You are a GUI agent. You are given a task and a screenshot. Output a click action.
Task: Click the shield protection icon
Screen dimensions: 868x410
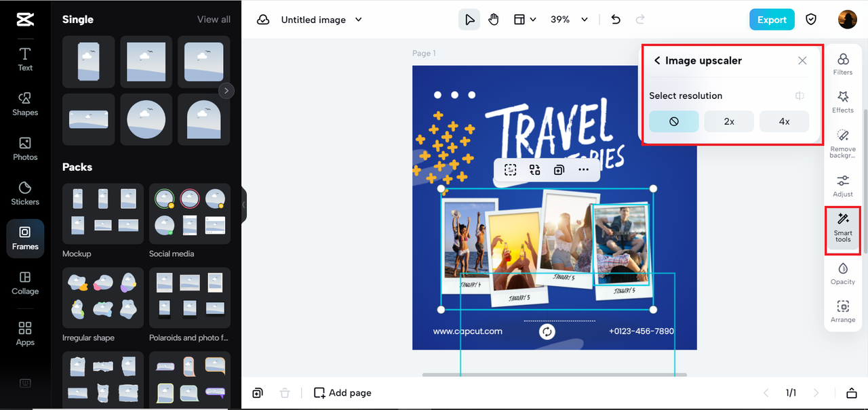click(811, 20)
